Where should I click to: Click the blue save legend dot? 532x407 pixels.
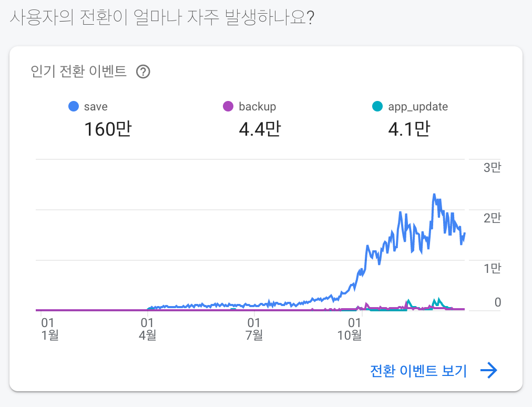74,107
